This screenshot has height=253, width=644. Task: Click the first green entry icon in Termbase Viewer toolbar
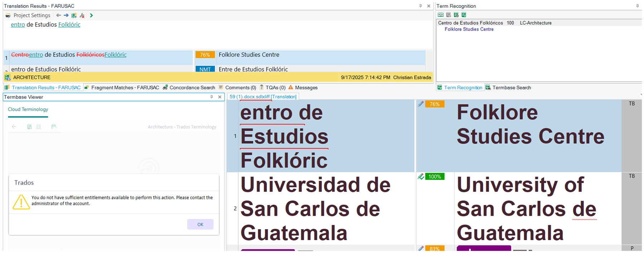pos(30,127)
